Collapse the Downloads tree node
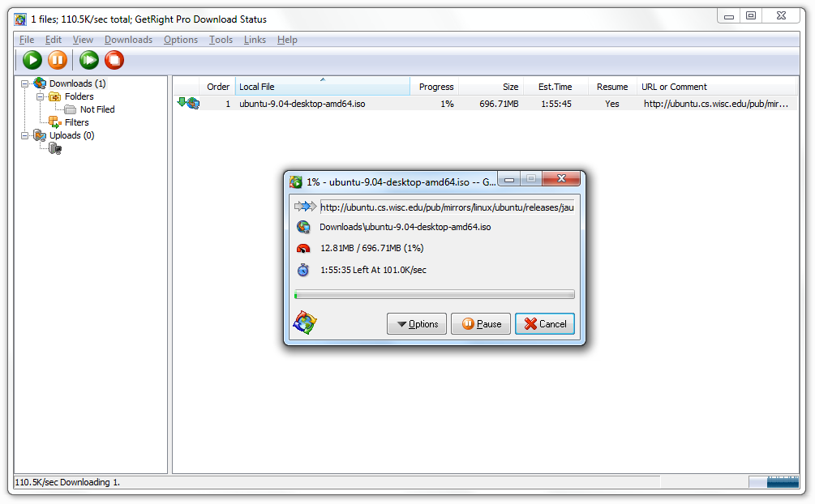Screen dimensions: 815x504 coord(24,83)
